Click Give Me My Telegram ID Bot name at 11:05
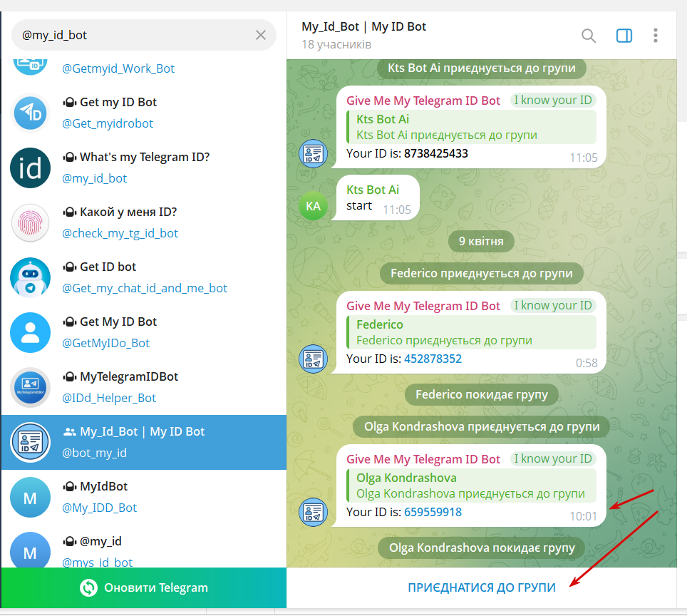Screen dimensions: 687x616 click(x=423, y=101)
